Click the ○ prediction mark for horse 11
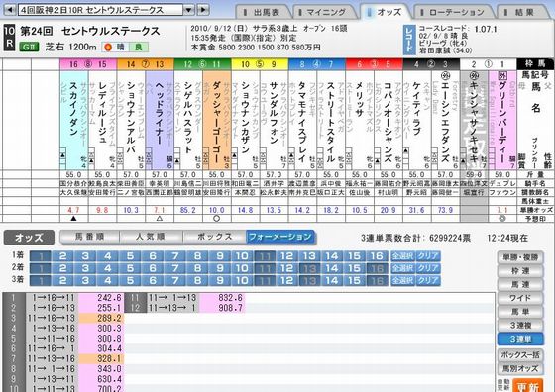The height and width of the screenshot is (392, 555). [216, 219]
